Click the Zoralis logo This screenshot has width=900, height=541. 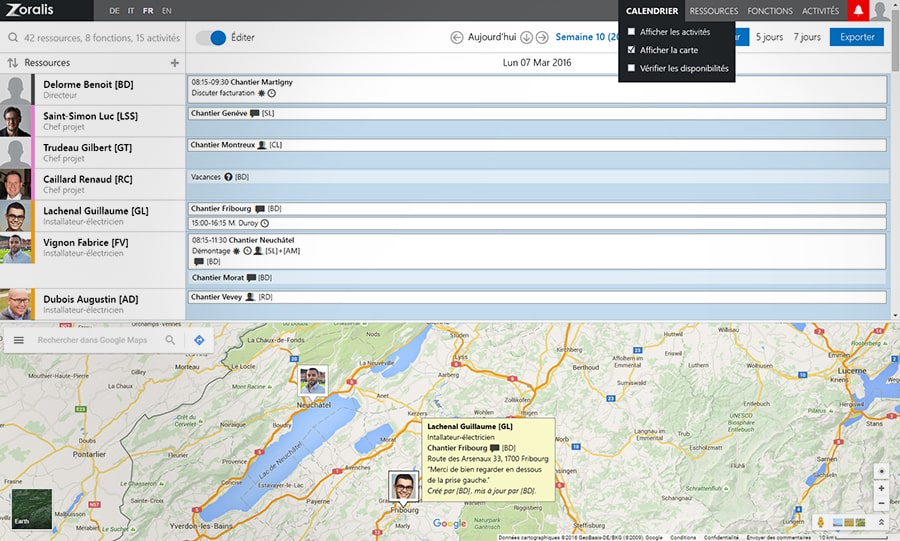[30, 10]
